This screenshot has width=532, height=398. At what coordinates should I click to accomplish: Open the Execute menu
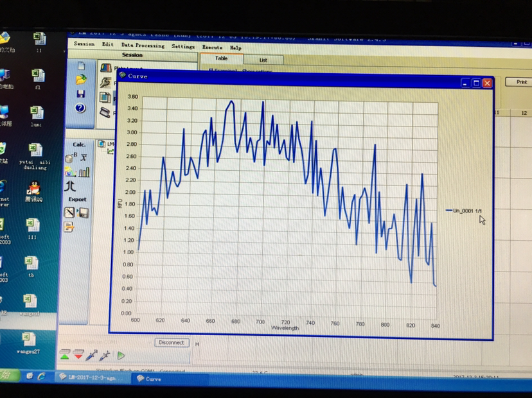212,47
